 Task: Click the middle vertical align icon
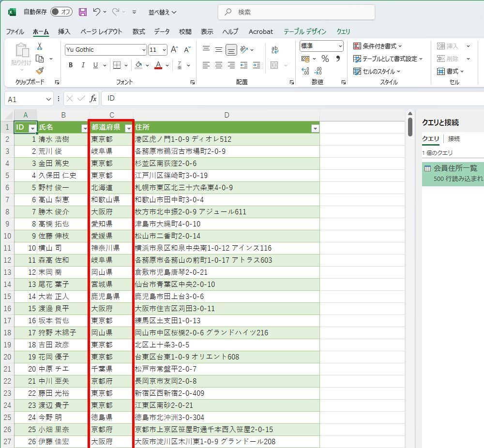coord(219,49)
